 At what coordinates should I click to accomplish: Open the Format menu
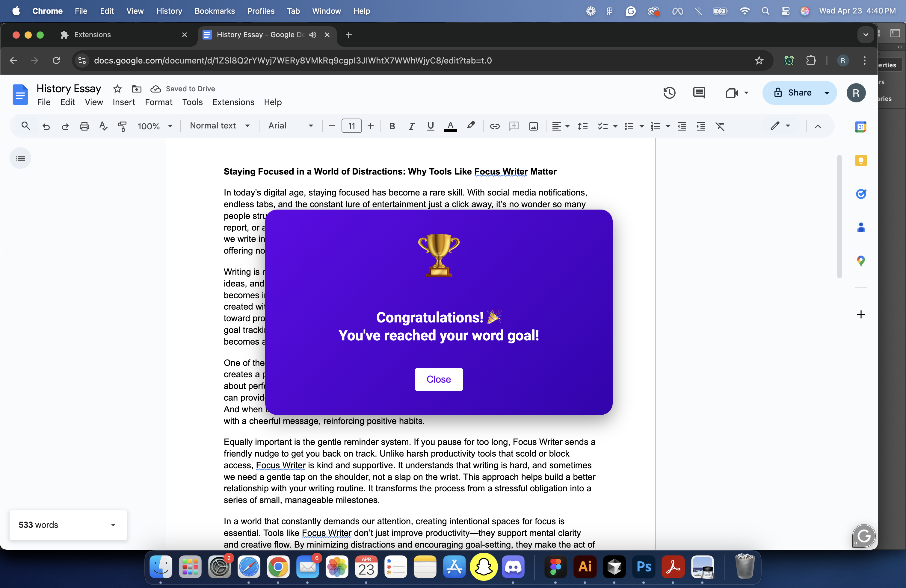[158, 102]
